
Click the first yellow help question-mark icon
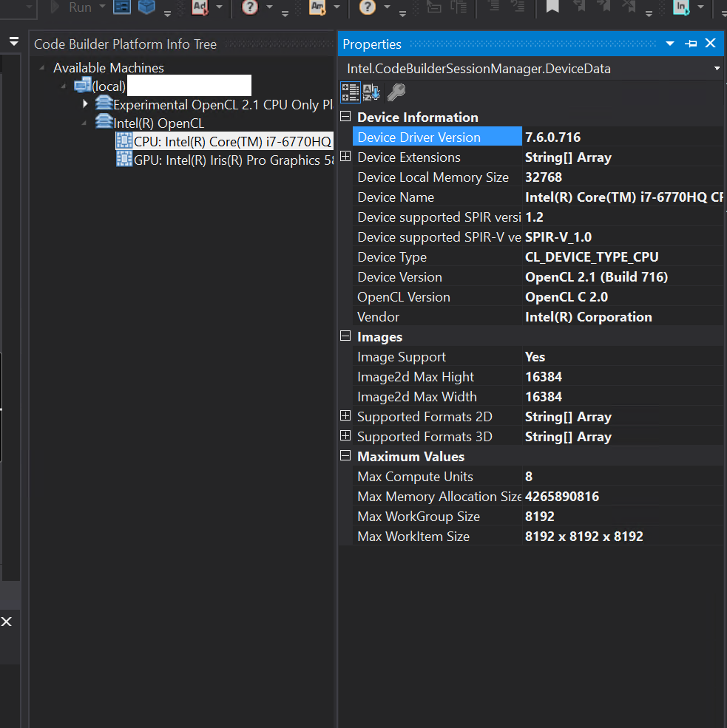250,7
